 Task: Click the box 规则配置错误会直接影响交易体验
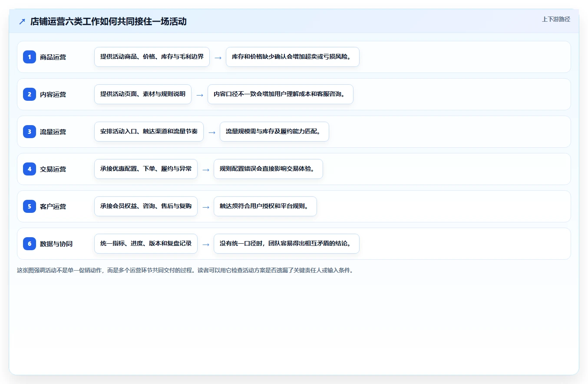(268, 169)
